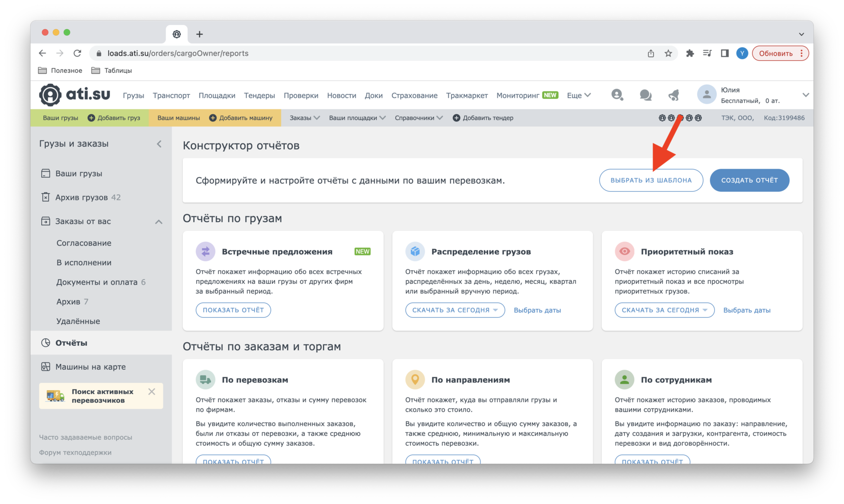Click Добавить тендер
The width and height of the screenshot is (844, 504).
pos(483,118)
